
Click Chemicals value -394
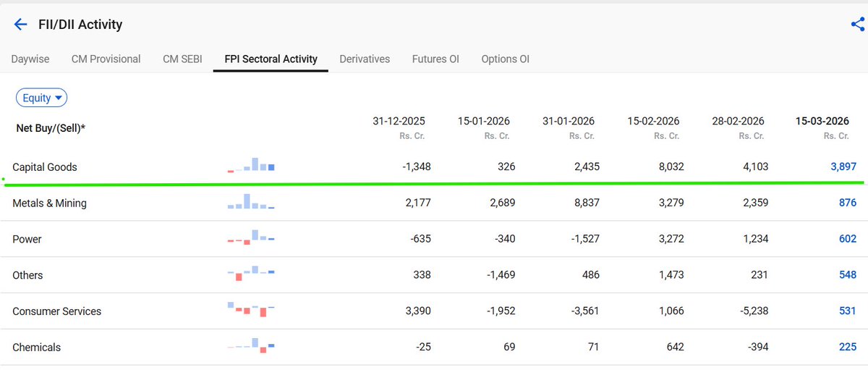(x=757, y=348)
